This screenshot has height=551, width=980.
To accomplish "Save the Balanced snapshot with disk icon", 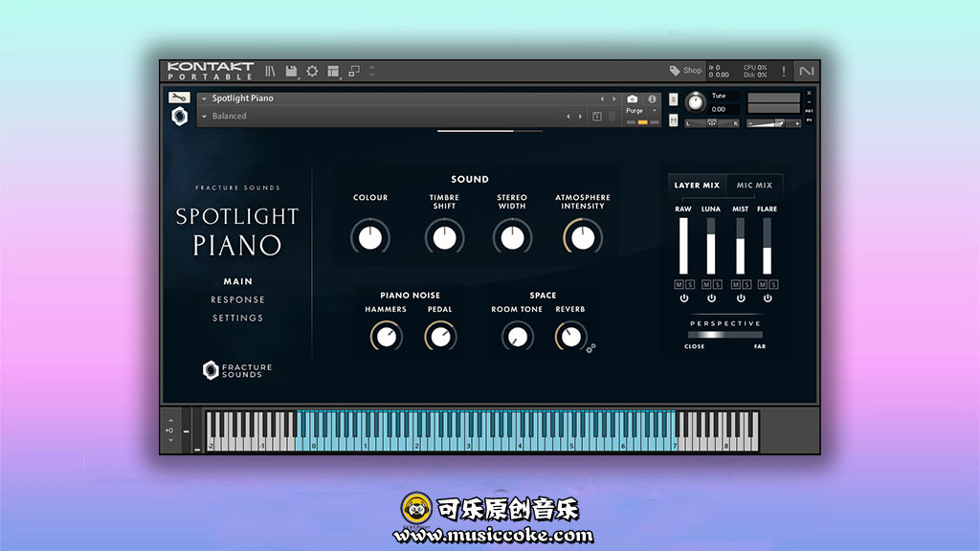I will click(597, 116).
